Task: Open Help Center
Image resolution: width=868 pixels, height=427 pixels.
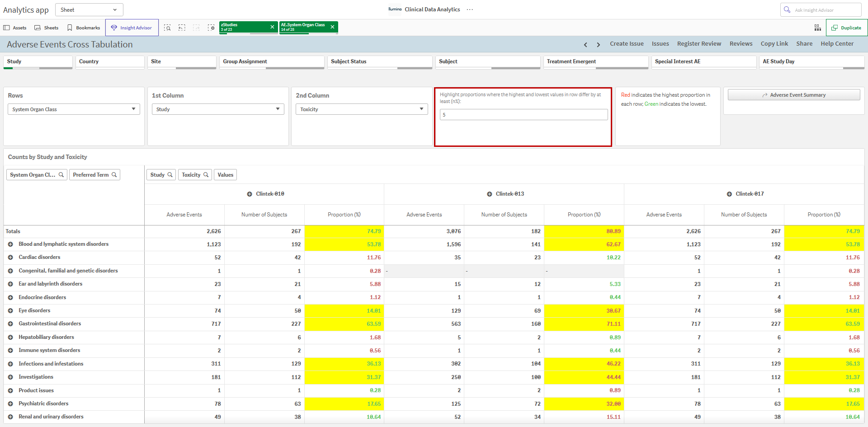Action: coord(837,44)
